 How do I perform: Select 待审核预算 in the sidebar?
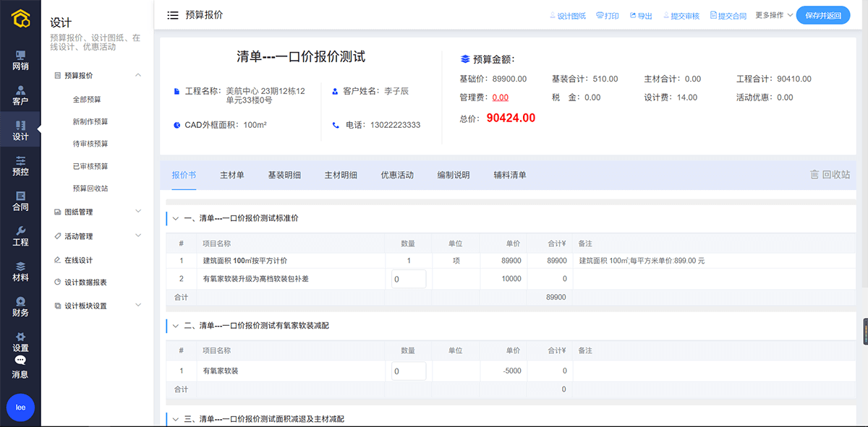pyautogui.click(x=90, y=144)
